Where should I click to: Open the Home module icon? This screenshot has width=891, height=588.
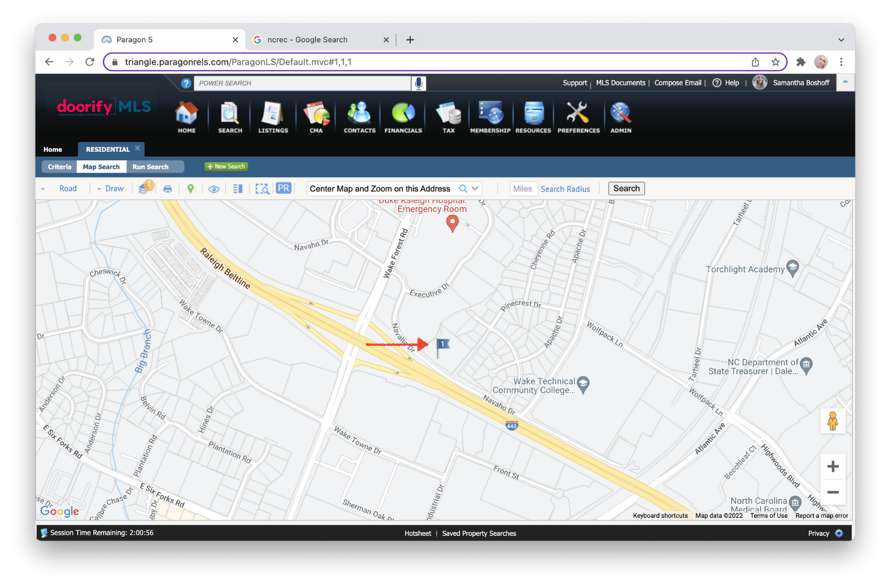click(x=186, y=117)
